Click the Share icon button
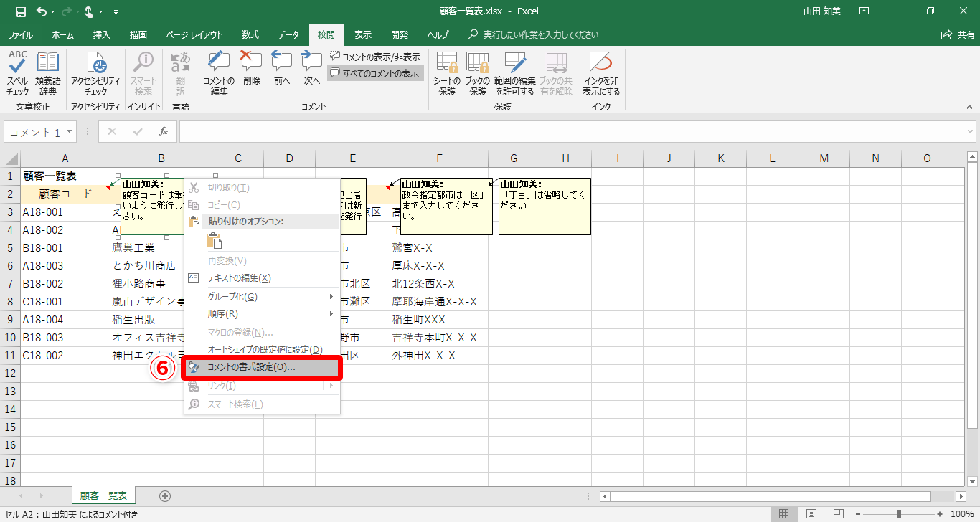Image resolution: width=980 pixels, height=522 pixels. pyautogui.click(x=958, y=34)
